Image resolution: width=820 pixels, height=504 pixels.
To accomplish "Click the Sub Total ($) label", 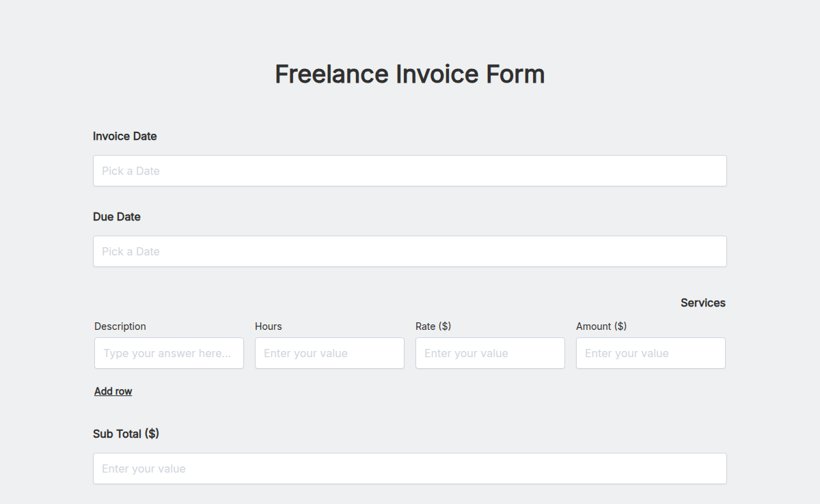I will [126, 433].
